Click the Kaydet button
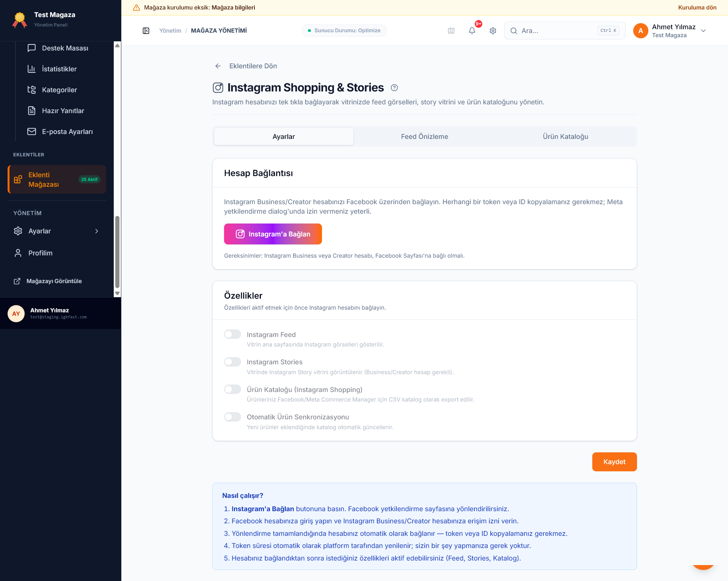Image resolution: width=728 pixels, height=581 pixels. [615, 462]
